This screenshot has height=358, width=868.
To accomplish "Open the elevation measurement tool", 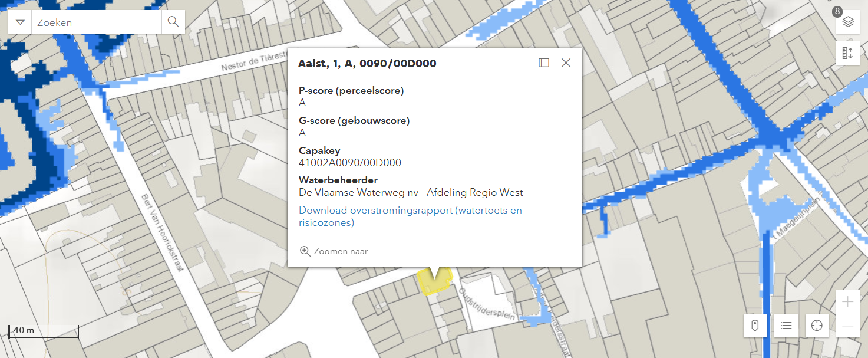I will click(848, 53).
